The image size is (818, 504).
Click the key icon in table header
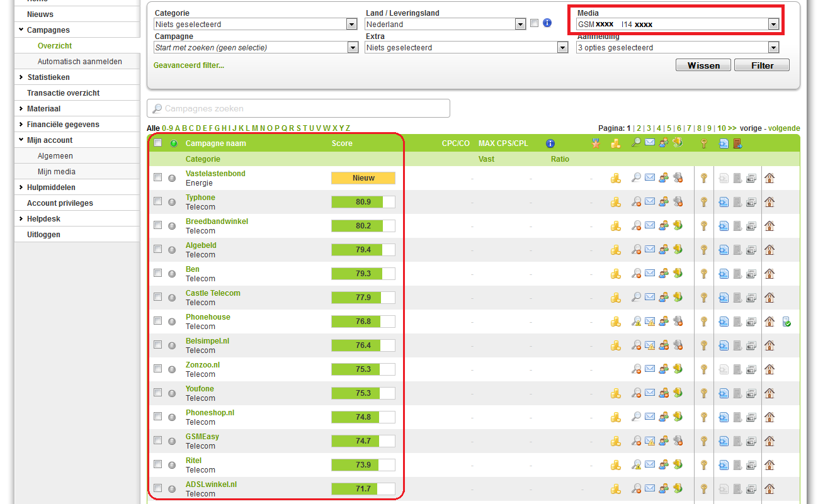[704, 143]
